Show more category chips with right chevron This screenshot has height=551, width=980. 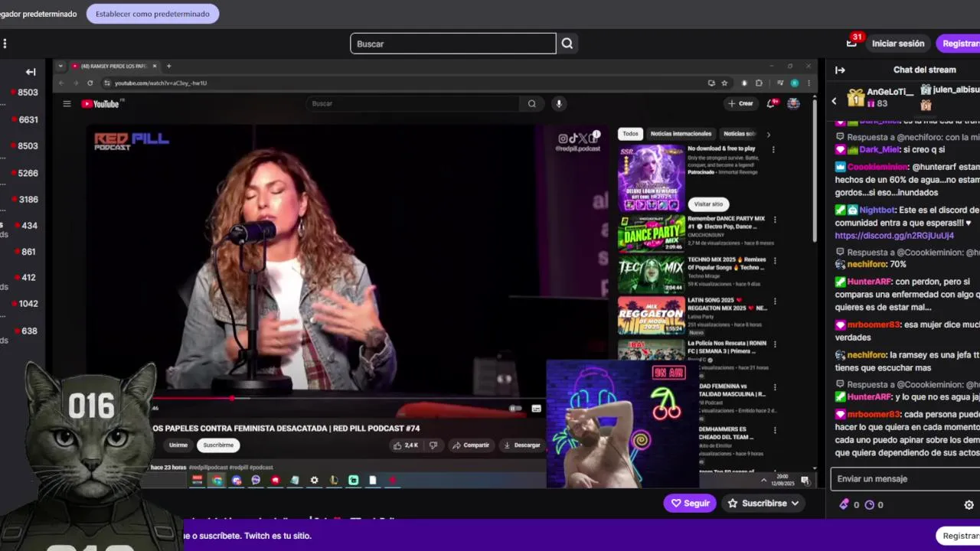click(x=768, y=134)
